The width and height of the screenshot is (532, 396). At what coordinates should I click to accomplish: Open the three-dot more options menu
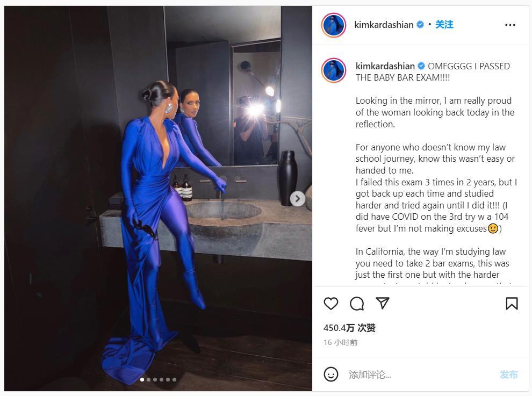coord(510,25)
